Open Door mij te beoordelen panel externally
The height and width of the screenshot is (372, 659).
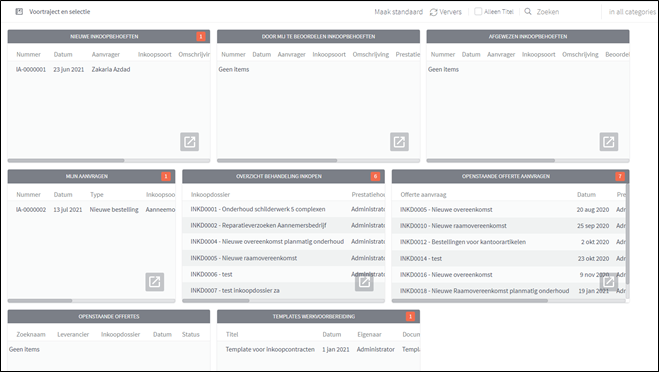(x=399, y=142)
